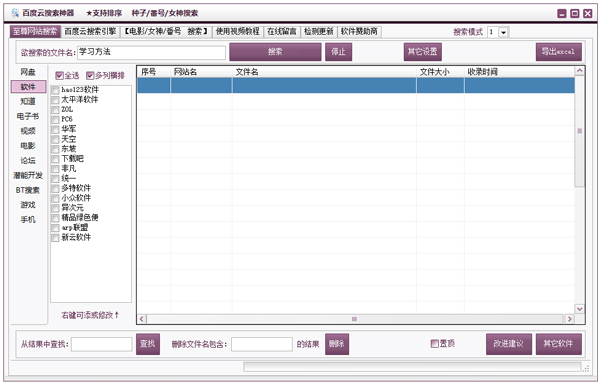
Task: Check the 新云软件 checkbox
Action: click(x=55, y=238)
